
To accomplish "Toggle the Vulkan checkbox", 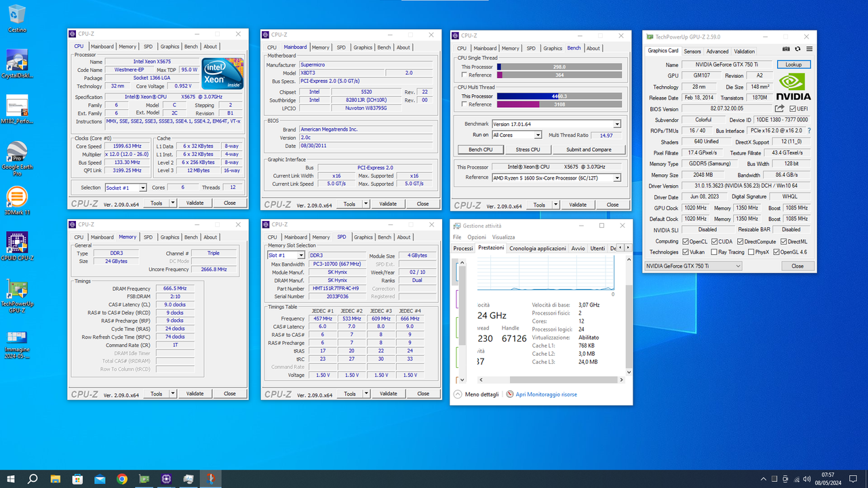I will pos(686,252).
